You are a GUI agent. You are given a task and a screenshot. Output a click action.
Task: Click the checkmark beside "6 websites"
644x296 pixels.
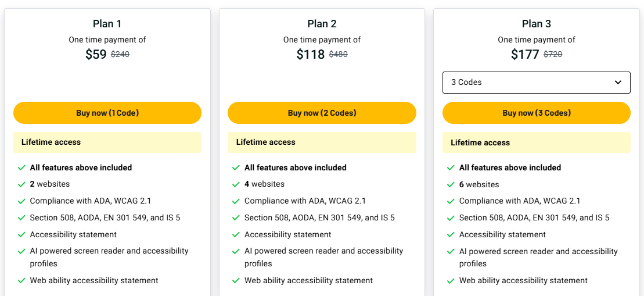tap(451, 185)
